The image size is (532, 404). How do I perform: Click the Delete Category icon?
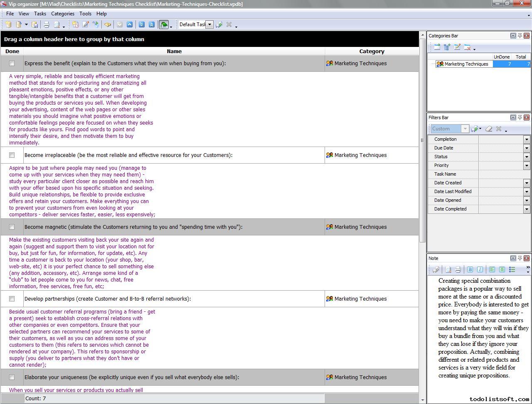pos(467,47)
